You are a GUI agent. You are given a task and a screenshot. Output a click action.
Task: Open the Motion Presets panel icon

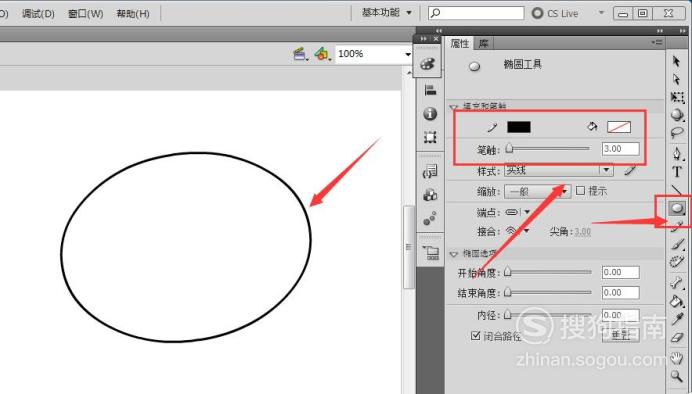point(430,218)
